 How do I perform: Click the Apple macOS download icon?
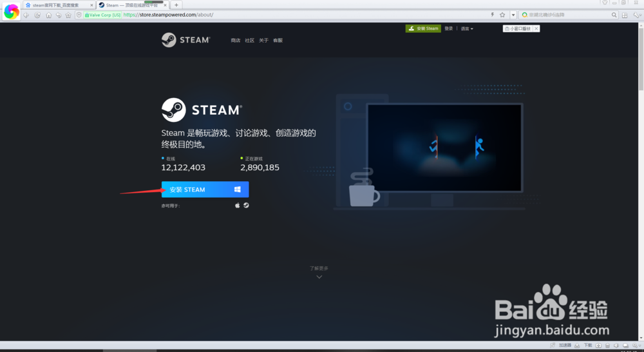(x=237, y=205)
